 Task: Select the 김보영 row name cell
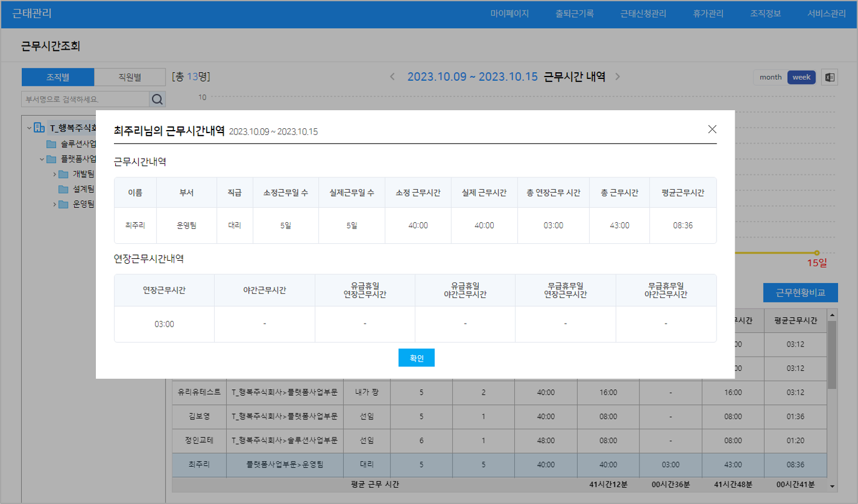click(199, 417)
